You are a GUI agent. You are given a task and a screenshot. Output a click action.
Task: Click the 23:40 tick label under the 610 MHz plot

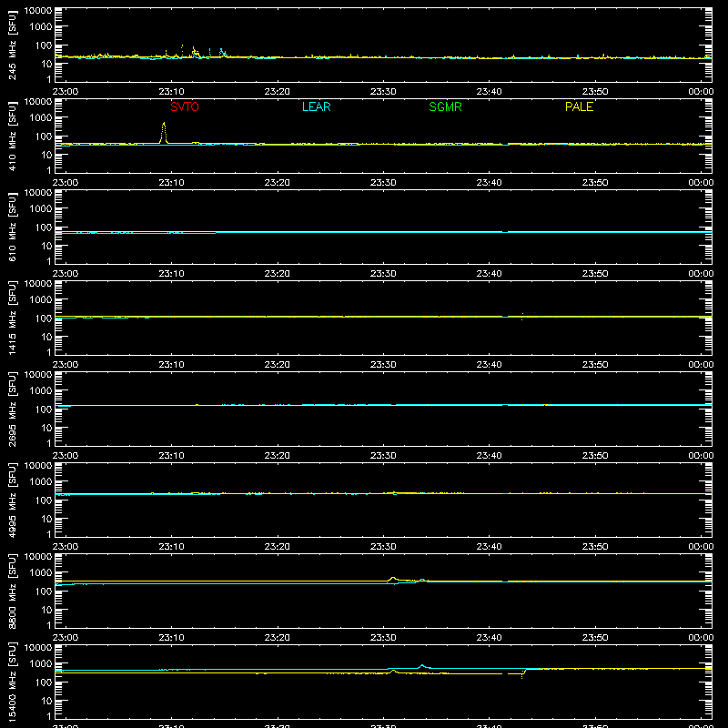[x=489, y=274]
